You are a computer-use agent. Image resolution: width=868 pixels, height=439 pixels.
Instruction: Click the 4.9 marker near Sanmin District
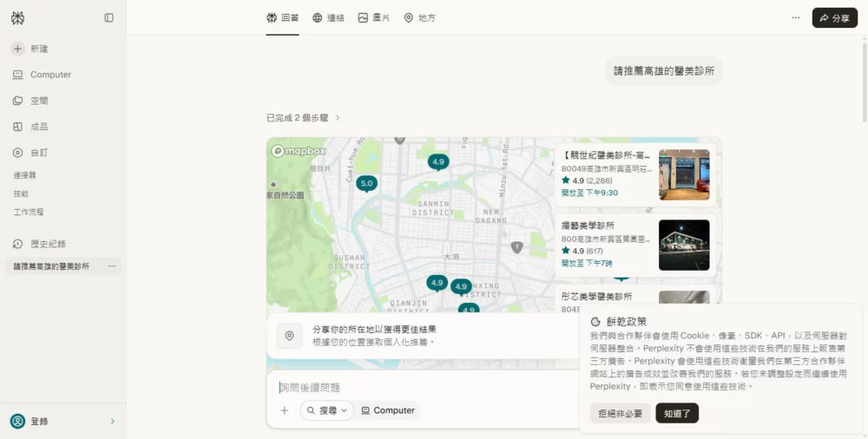point(437,162)
